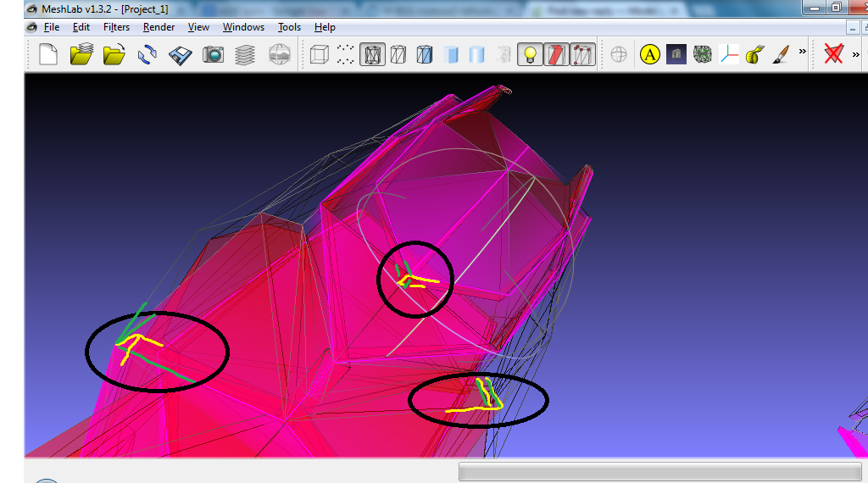
Task: Expand the toolbar overflow after paintbrush
Action: pos(802,53)
